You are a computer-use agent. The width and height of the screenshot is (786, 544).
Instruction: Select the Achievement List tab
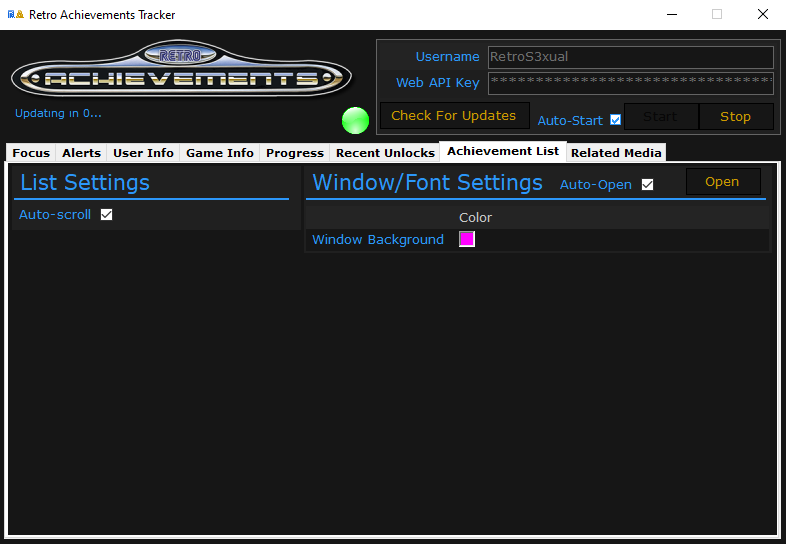[x=503, y=151]
